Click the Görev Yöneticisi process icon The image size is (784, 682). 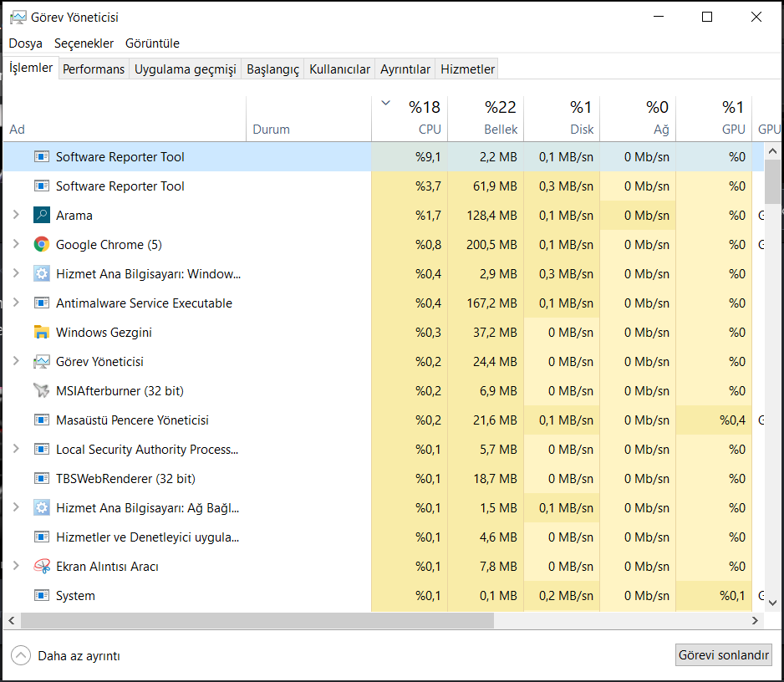[x=42, y=362]
